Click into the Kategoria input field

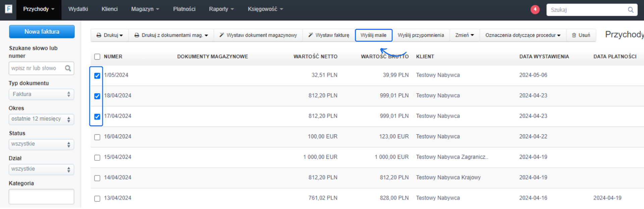(41, 197)
